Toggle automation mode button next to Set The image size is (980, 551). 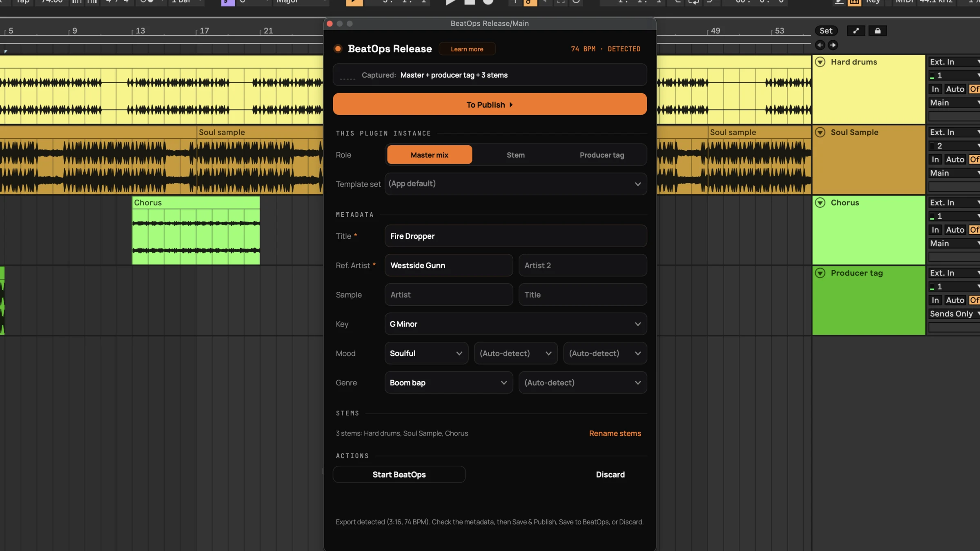[x=856, y=31]
